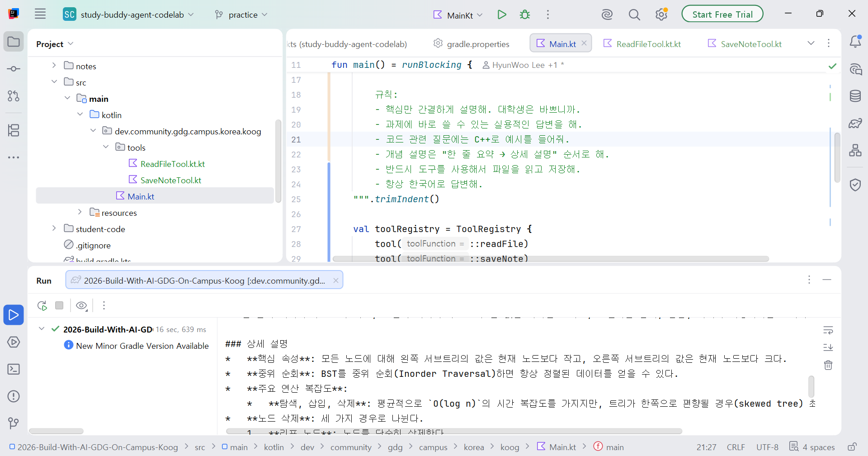The height and width of the screenshot is (456, 868).
Task: Expand the student-code folder
Action: click(x=54, y=228)
